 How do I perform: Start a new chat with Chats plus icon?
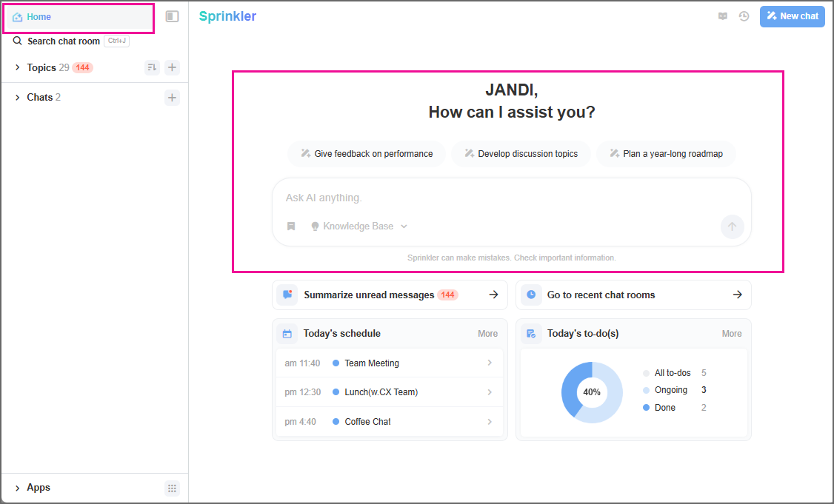(x=172, y=97)
